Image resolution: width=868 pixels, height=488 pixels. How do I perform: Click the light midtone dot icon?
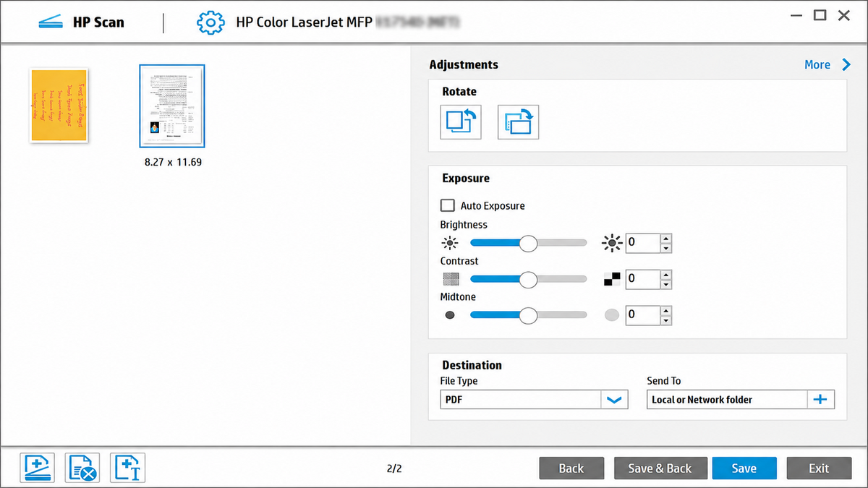pos(612,315)
